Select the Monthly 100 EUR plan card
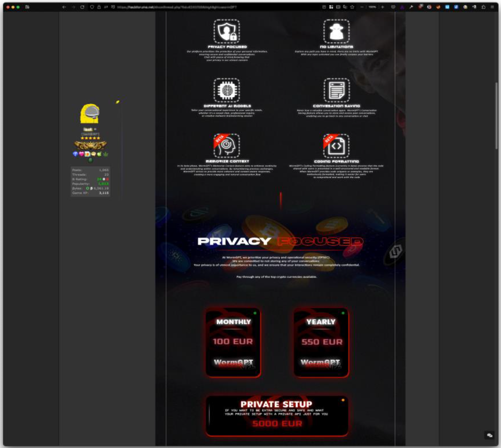 (x=233, y=343)
